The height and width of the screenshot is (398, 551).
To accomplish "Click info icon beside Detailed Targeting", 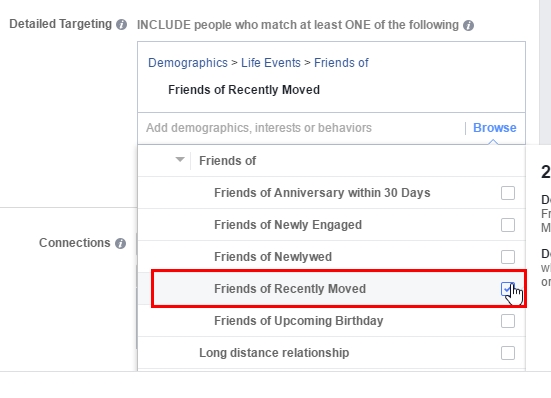I will coord(121,25).
